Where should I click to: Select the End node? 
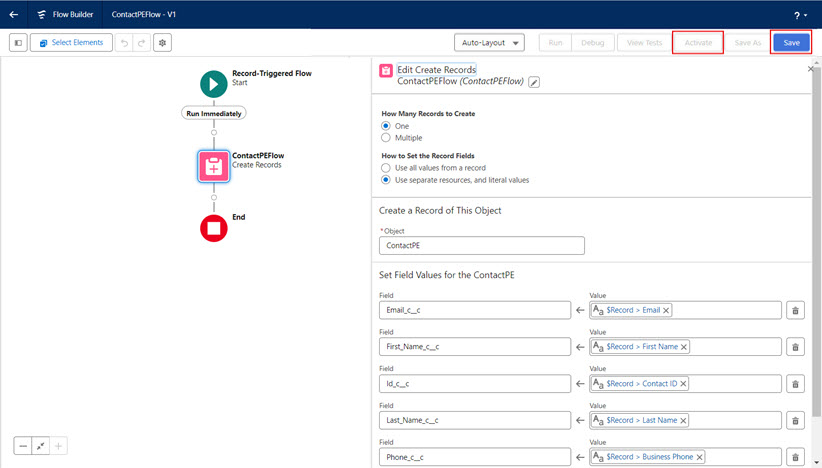214,228
